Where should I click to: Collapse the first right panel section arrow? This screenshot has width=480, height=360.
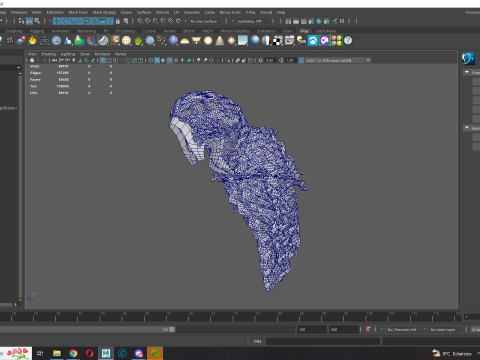pos(467,72)
